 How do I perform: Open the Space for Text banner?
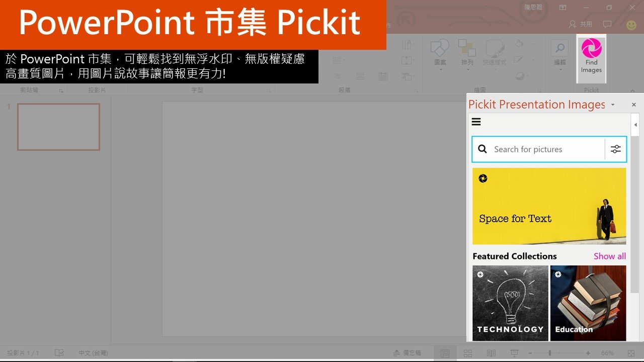pos(549,206)
